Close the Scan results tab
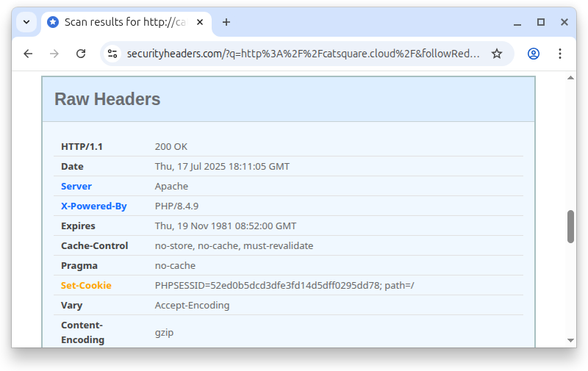The height and width of the screenshot is (371, 588). point(200,22)
